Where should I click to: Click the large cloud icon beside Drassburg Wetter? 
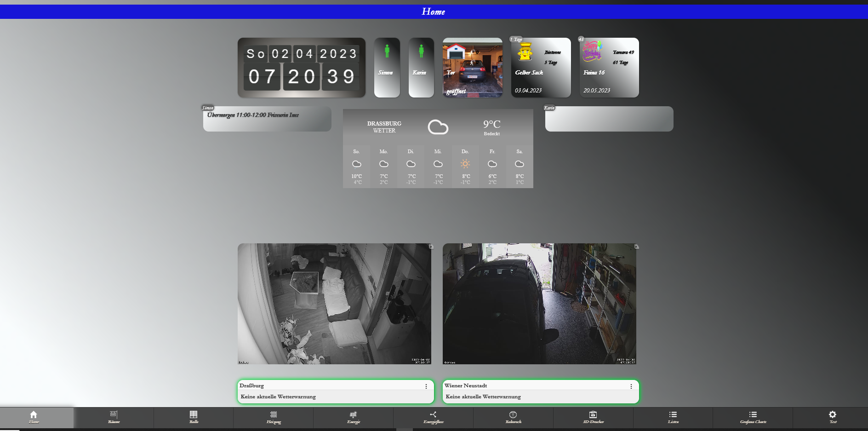pyautogui.click(x=438, y=127)
